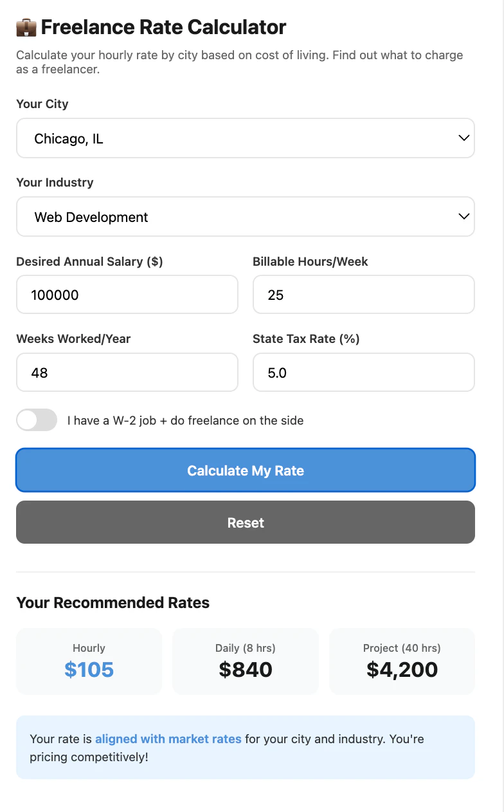Screen dimensions: 504x812
Task: Click into the State Tax Rate field
Action: 363,373
